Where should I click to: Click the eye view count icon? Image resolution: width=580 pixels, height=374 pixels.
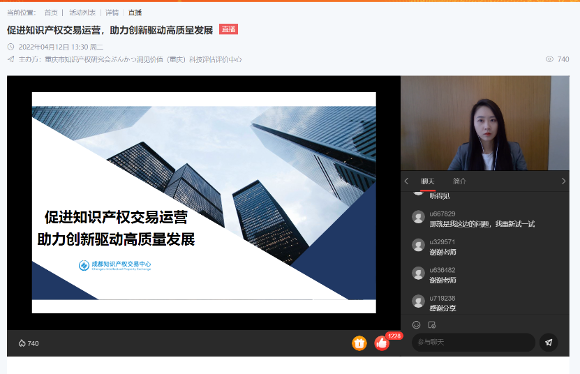(550, 59)
